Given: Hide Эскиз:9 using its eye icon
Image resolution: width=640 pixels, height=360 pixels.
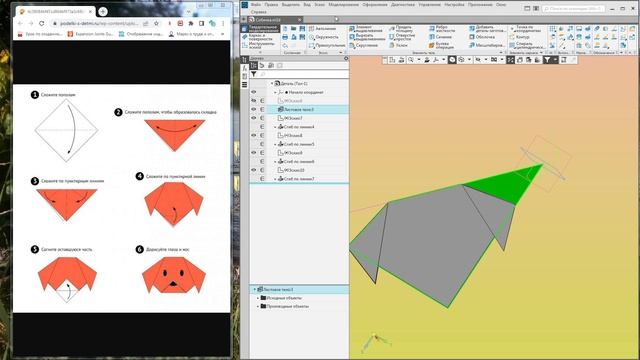Looking at the screenshot, I should [x=253, y=153].
